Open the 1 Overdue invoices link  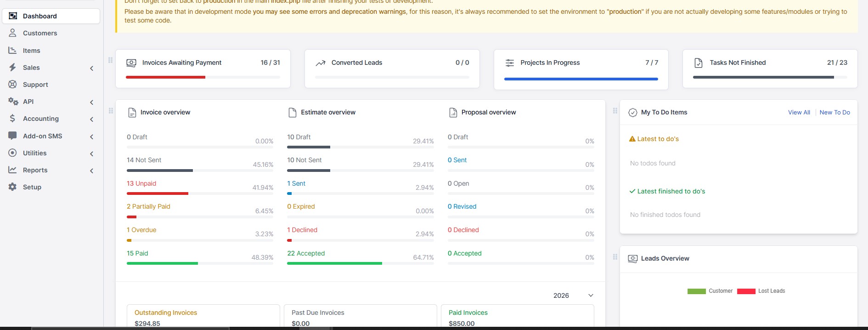tap(141, 230)
